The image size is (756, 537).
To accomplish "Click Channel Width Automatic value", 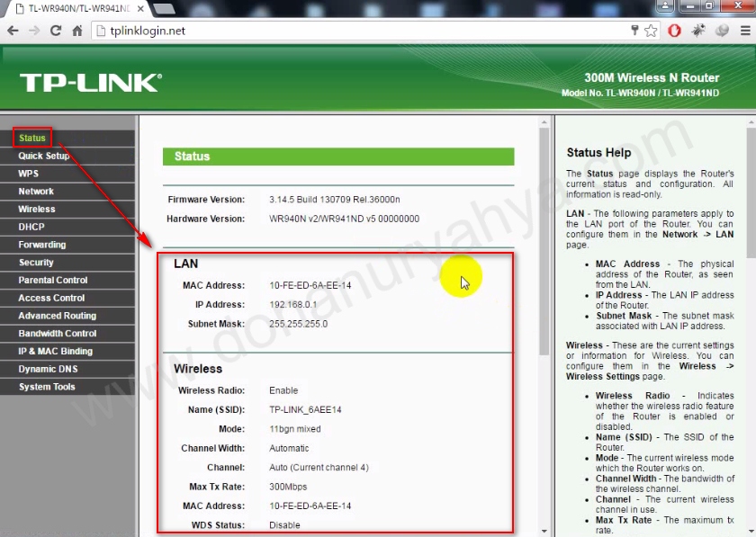I will click(289, 448).
